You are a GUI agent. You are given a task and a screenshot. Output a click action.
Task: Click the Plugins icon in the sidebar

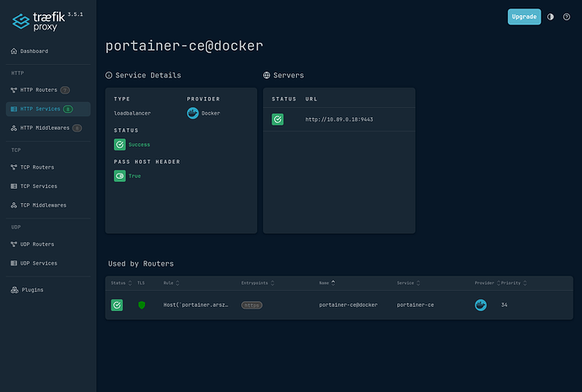click(x=13, y=290)
